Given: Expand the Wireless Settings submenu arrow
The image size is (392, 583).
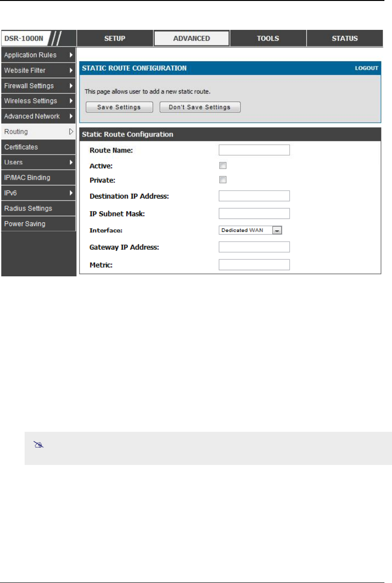Looking at the screenshot, I should [x=71, y=101].
